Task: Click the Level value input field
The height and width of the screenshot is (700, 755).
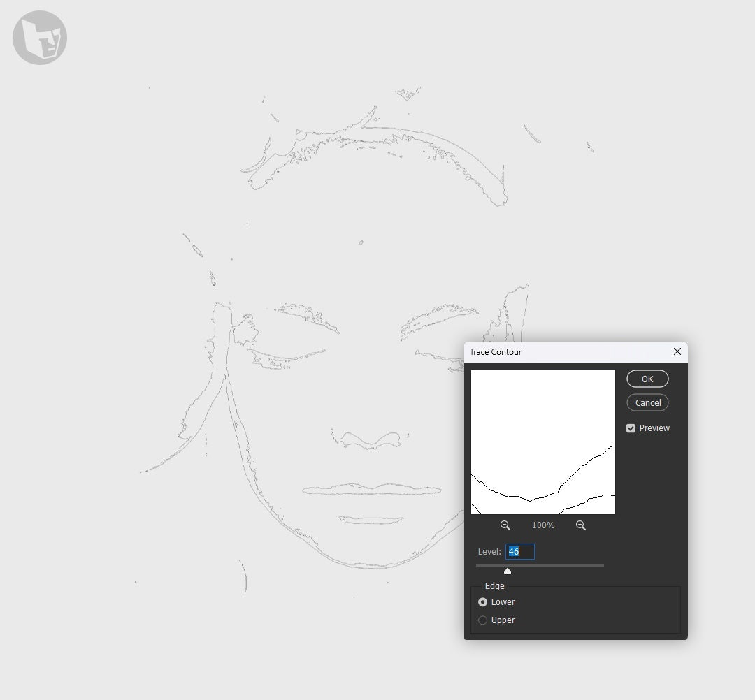Action: pos(519,551)
